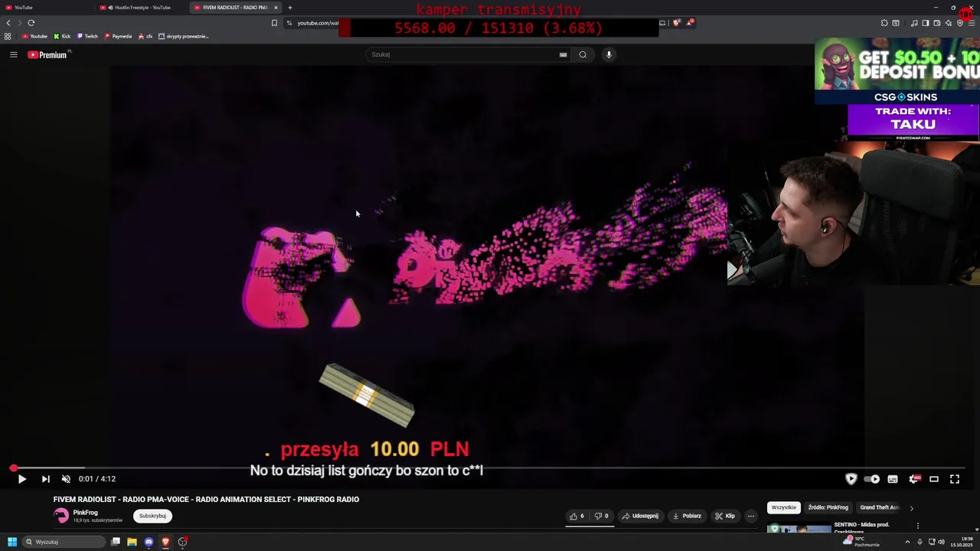Open the PinkFrog channel name link
Screen dimensions: 980x551
coord(85,513)
